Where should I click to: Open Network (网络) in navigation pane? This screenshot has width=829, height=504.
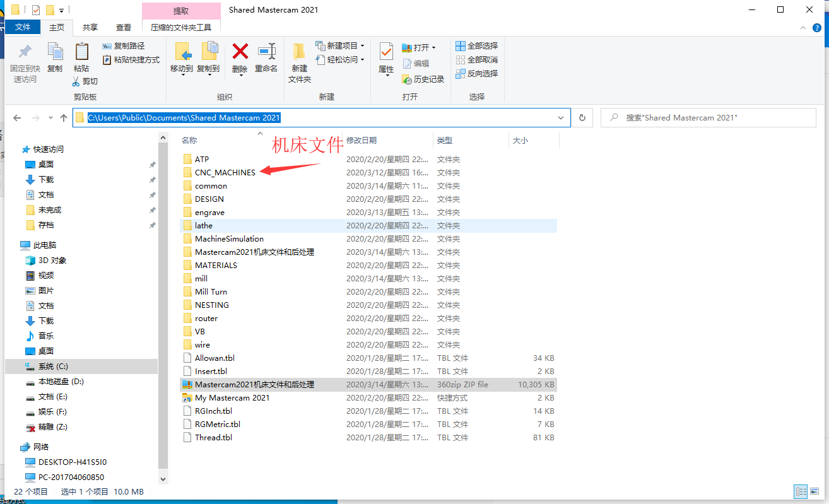[x=40, y=447]
